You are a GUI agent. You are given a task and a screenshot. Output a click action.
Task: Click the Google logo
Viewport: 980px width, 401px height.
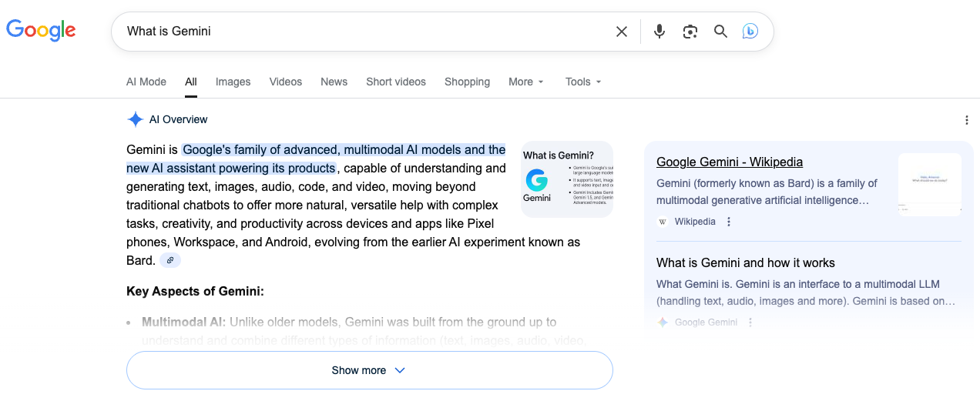tap(41, 30)
